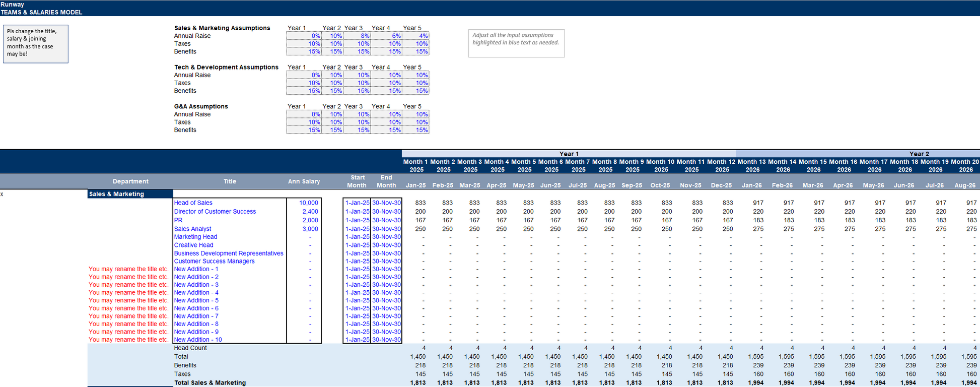Select the Head of Sales title cell
Image resolution: width=980 pixels, height=387 pixels.
coord(193,203)
